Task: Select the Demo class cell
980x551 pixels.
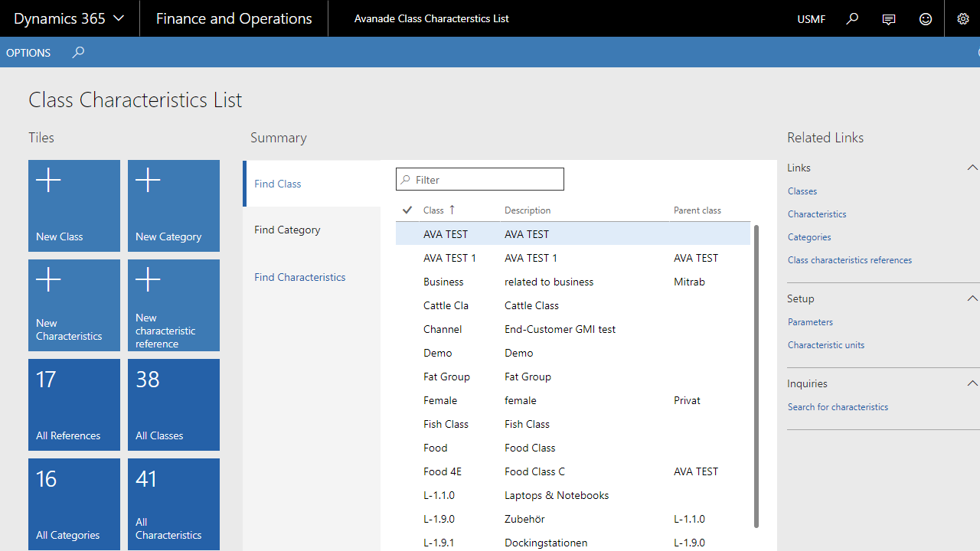Action: (438, 353)
